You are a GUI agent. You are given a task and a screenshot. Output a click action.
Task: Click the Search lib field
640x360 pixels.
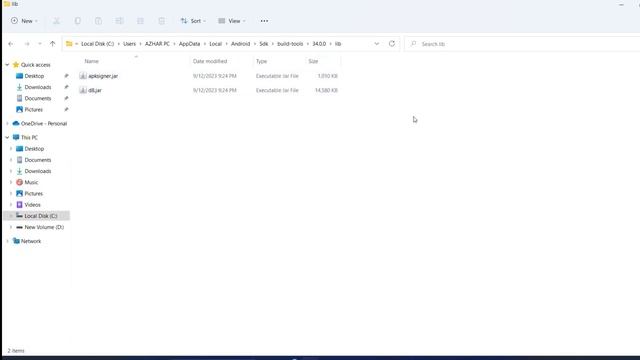point(522,44)
